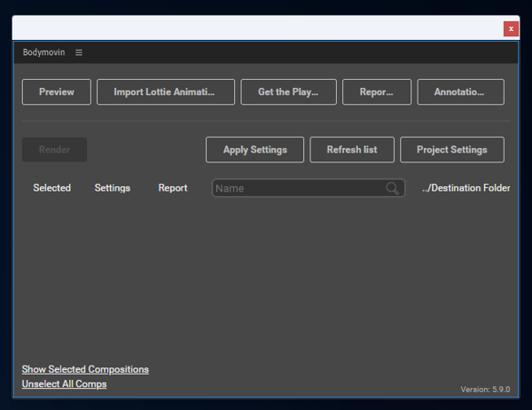This screenshot has width=532, height=410.
Task: Click the Get the Player button
Action: (288, 91)
